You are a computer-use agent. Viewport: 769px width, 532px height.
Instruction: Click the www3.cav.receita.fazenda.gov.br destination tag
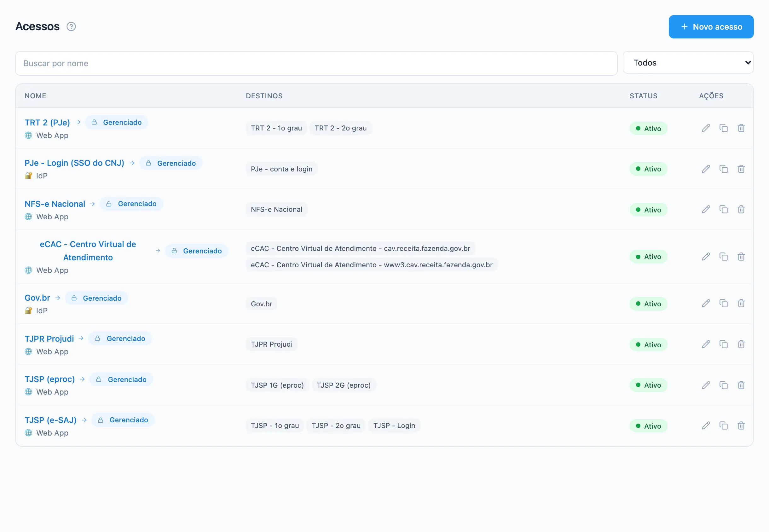(372, 265)
